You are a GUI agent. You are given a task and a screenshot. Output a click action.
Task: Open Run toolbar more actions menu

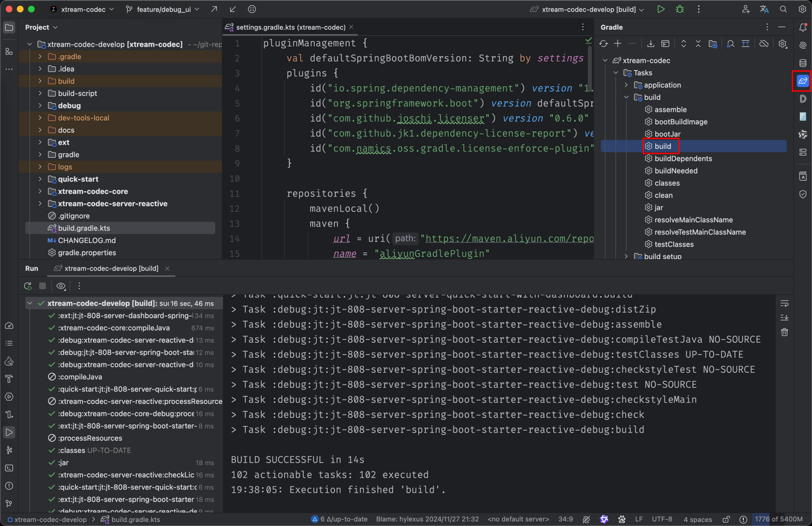point(79,286)
